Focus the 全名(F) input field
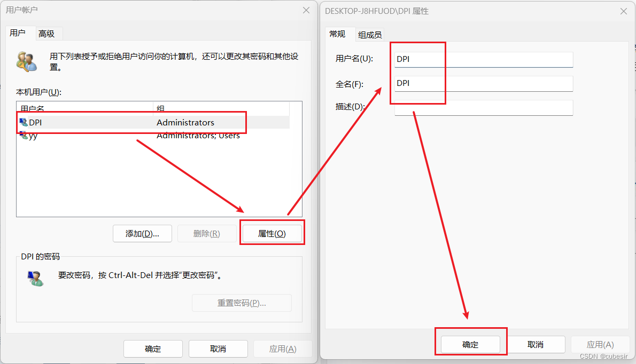 pos(484,83)
